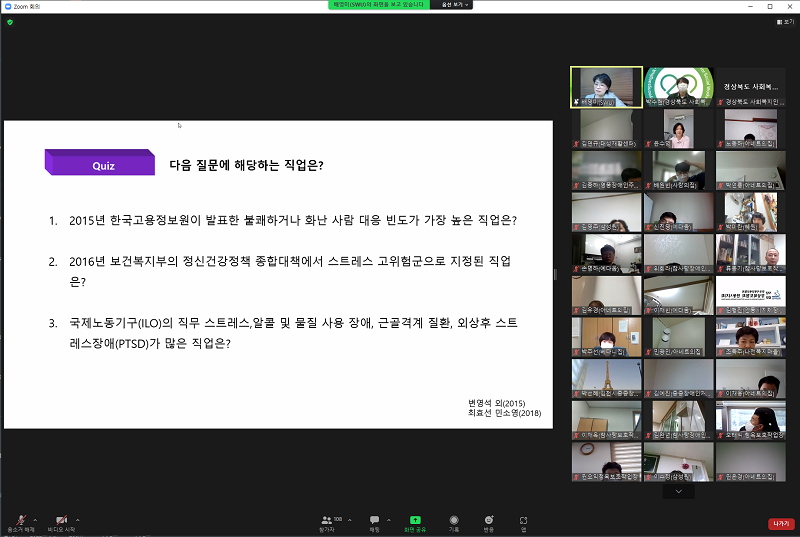The width and height of the screenshot is (800, 537).
Task: Start the camera via 비디오 시작
Action: (61, 524)
